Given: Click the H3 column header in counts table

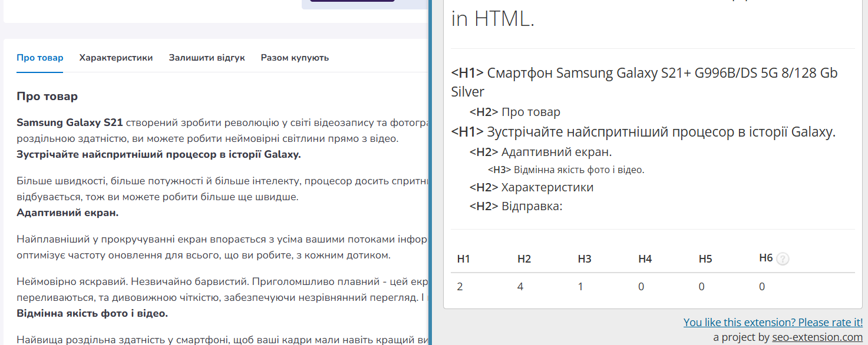Looking at the screenshot, I should click(x=585, y=258).
